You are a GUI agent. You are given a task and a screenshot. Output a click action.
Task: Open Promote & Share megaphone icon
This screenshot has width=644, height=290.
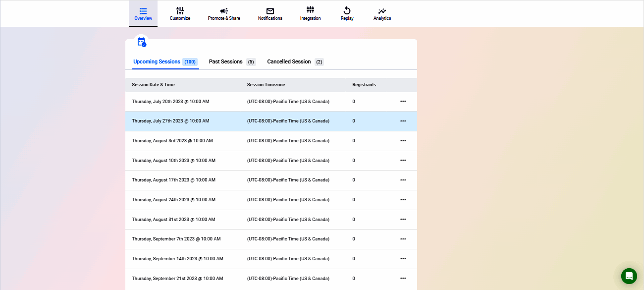(x=224, y=11)
